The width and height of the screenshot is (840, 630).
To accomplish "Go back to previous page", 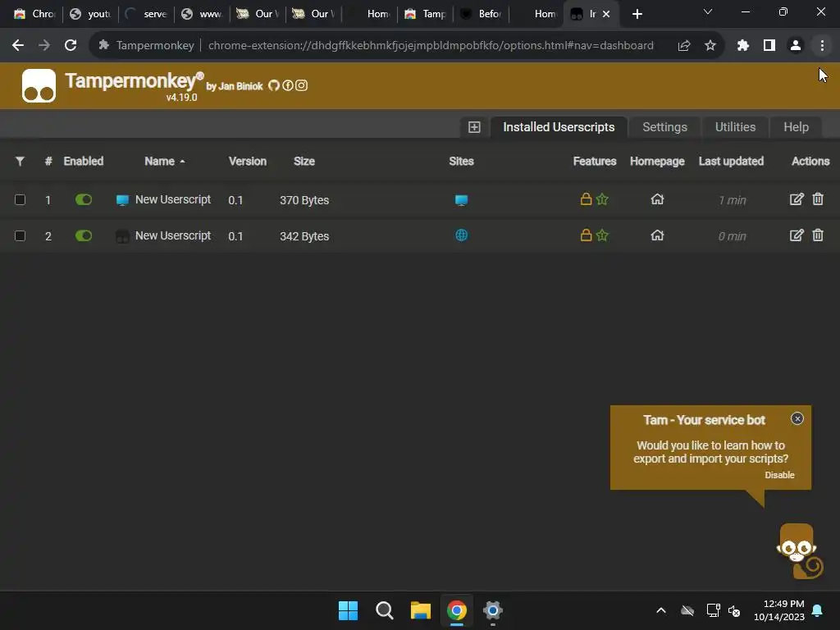I will [18, 46].
